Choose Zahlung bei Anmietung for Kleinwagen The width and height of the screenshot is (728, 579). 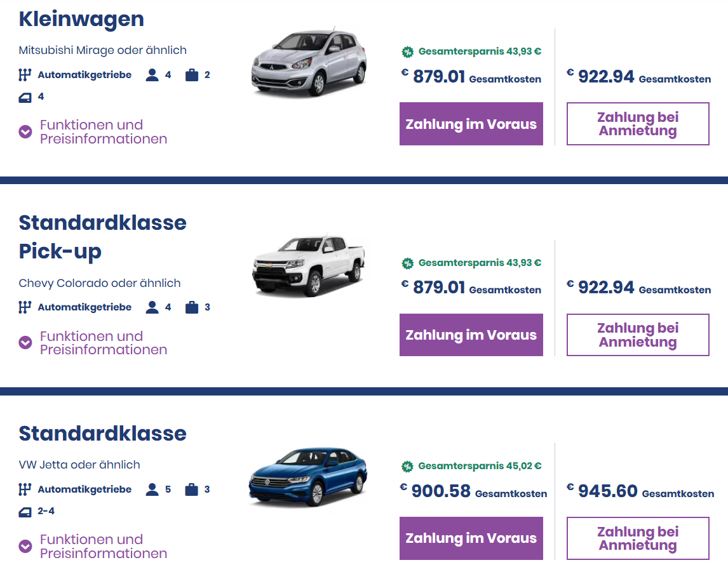click(x=638, y=124)
